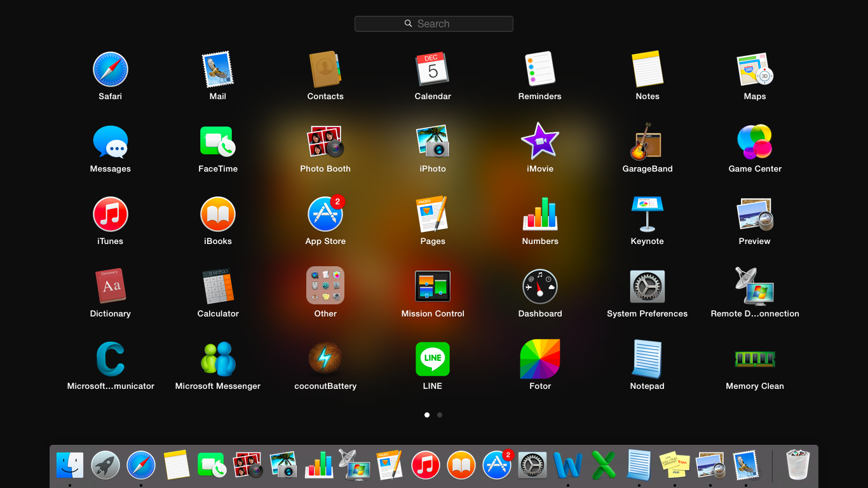Launch Microsoft Word from the Dock
The width and height of the screenshot is (868, 488).
[568, 465]
